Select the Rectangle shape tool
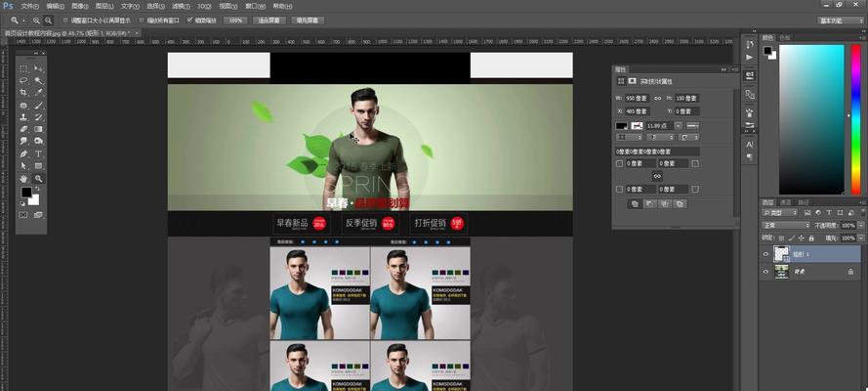Viewport: 868px width, 391px height. [38, 165]
